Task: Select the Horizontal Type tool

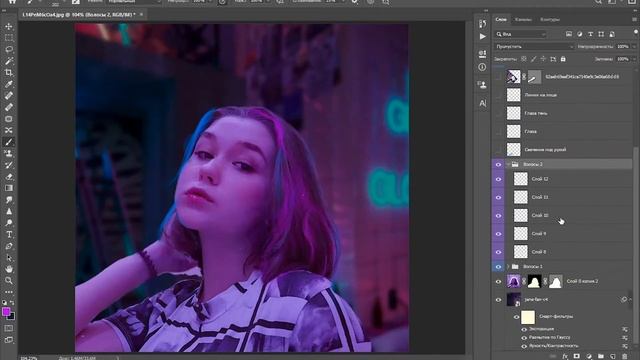Action: click(x=9, y=235)
